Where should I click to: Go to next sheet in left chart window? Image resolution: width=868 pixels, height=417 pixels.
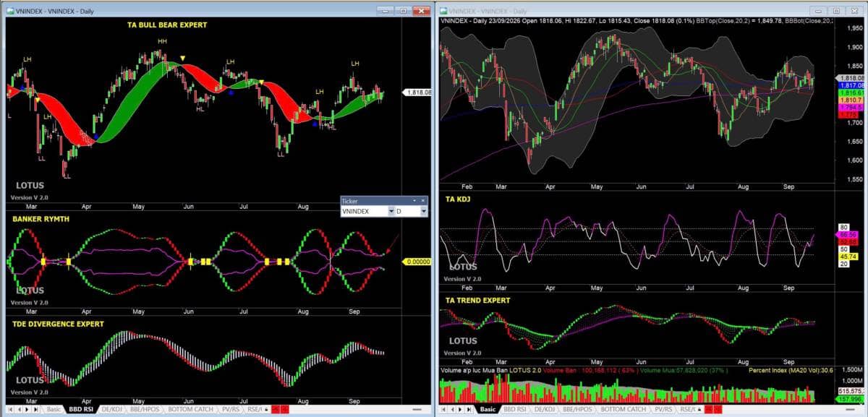27,409
